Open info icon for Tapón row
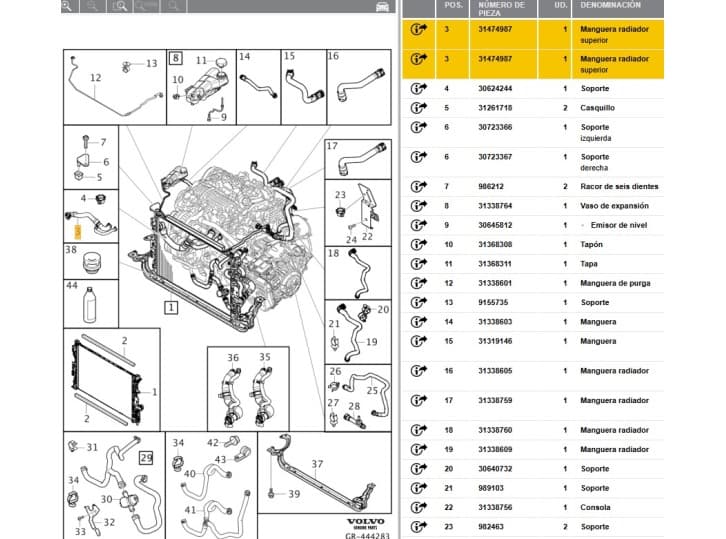The height and width of the screenshot is (539, 726). pos(419,244)
